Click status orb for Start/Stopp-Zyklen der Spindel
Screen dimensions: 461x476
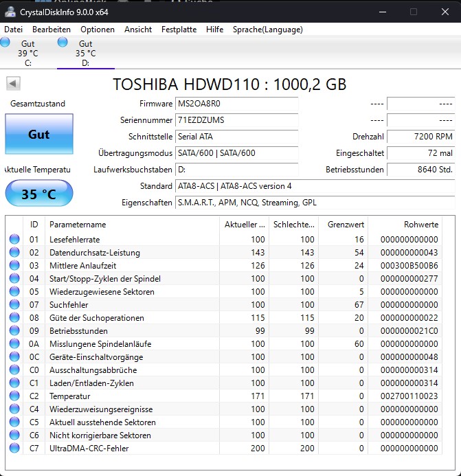tap(14, 278)
